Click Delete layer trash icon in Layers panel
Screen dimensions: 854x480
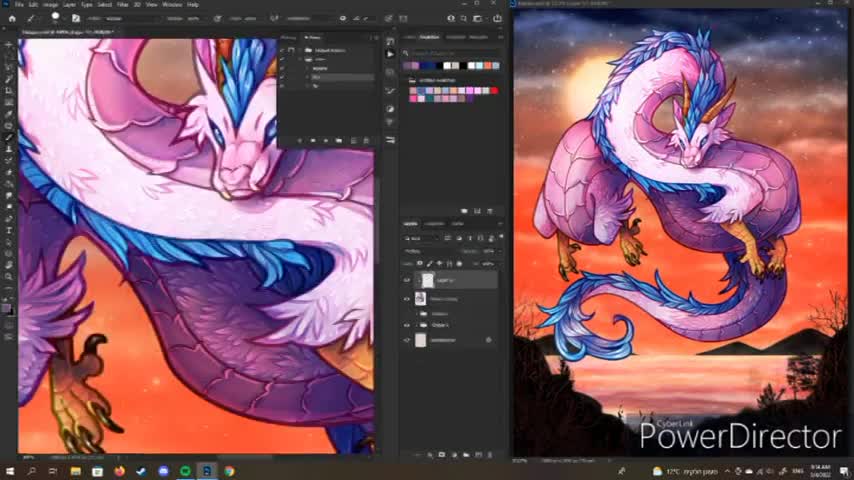click(x=490, y=454)
